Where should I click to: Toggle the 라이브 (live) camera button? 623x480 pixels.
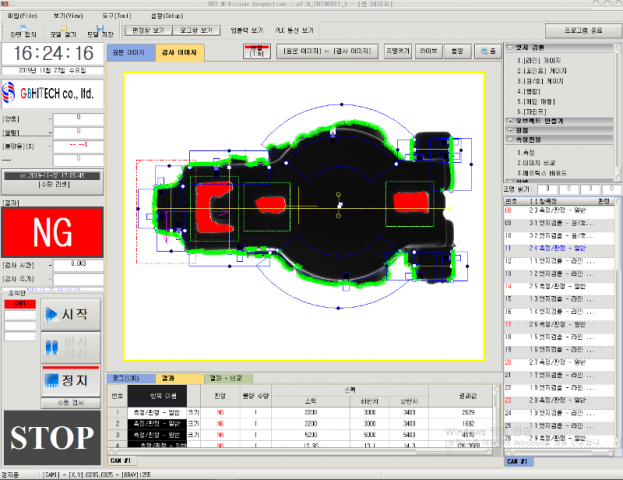pyautogui.click(x=427, y=51)
